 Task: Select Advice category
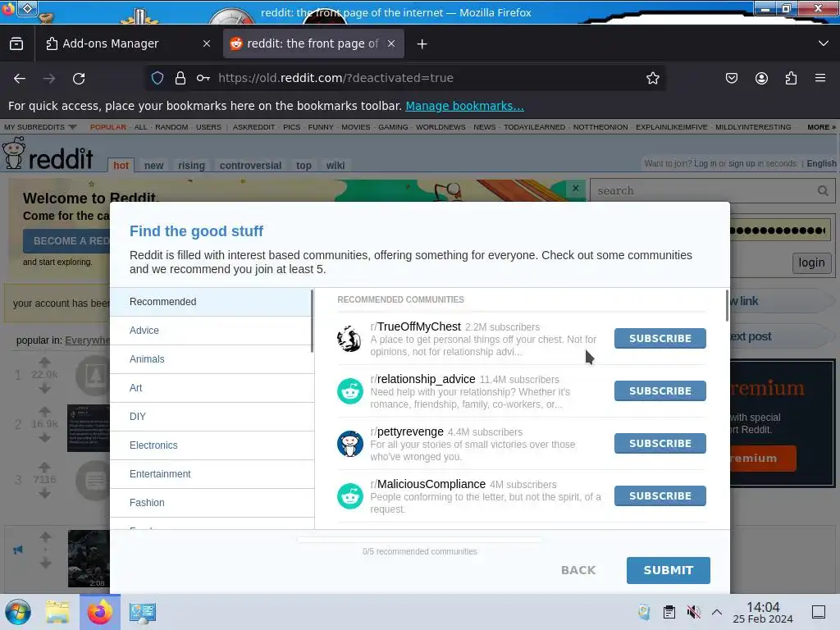pos(211,331)
